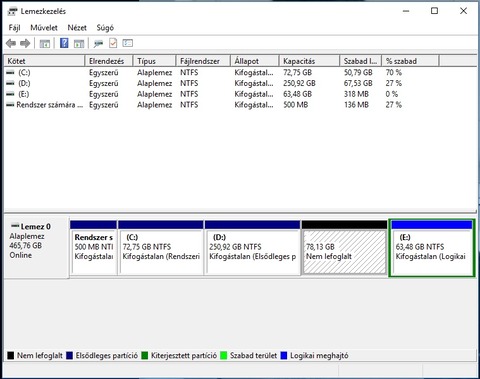This screenshot has width=480, height=379.
Task: Click the Lemez 0 disk header panel
Action: 36,247
